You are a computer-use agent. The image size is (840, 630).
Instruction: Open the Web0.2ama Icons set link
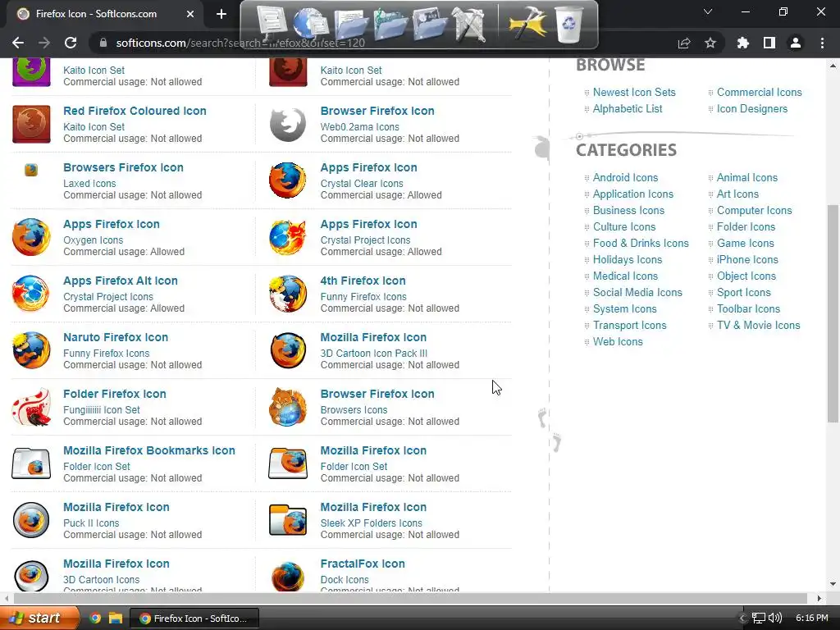[359, 127]
